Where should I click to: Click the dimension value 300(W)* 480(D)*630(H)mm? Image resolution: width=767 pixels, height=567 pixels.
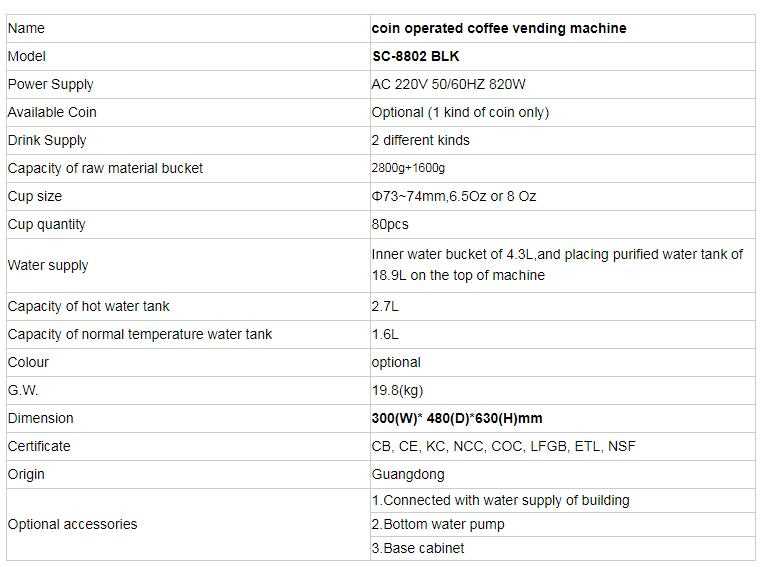click(x=457, y=418)
